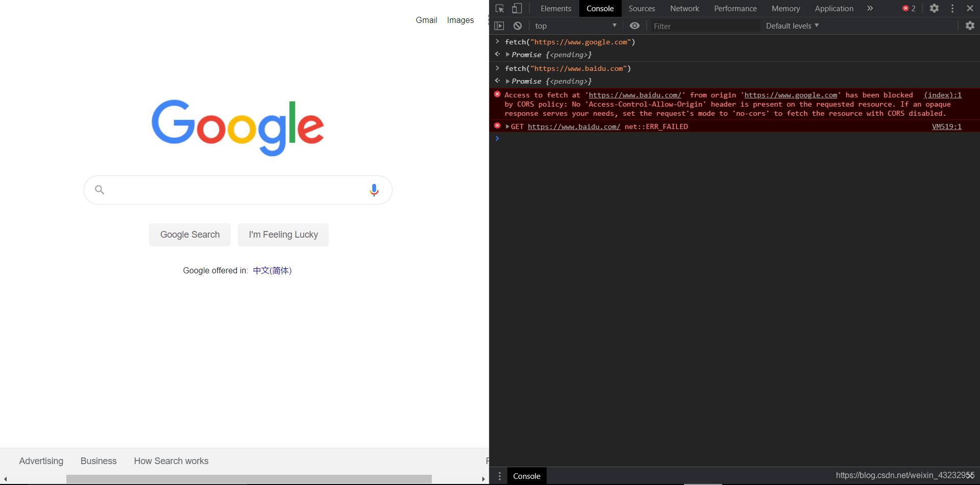The image size is (980, 485).
Task: Open the Images link
Action: [460, 20]
